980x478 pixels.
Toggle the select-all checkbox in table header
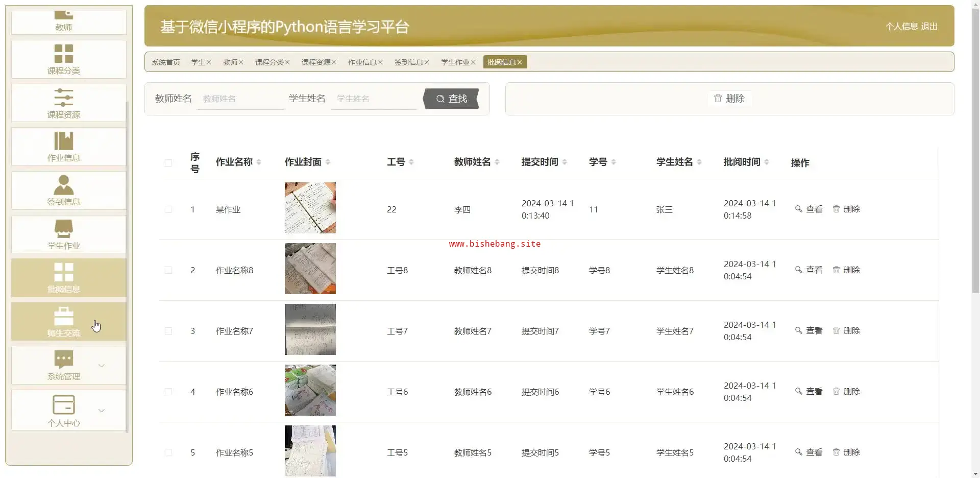click(x=168, y=163)
